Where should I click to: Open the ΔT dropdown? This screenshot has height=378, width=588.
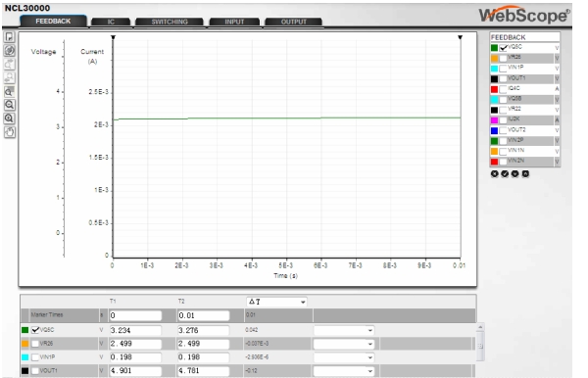(276, 302)
